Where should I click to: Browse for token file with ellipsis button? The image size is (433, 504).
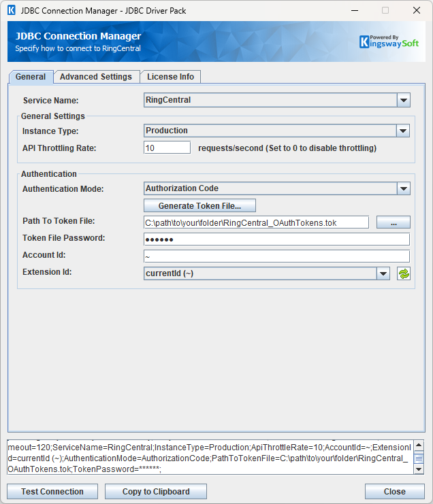coord(394,222)
